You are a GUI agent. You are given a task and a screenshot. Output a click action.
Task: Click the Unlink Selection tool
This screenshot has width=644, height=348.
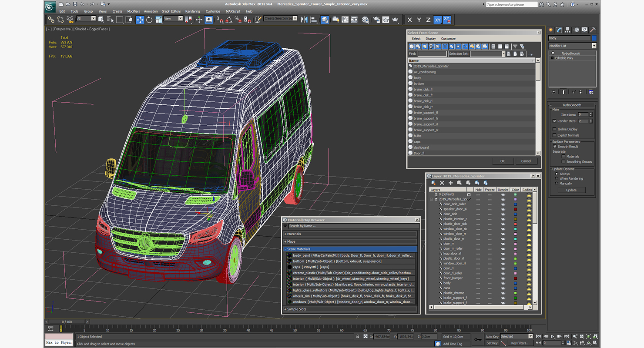(60, 20)
